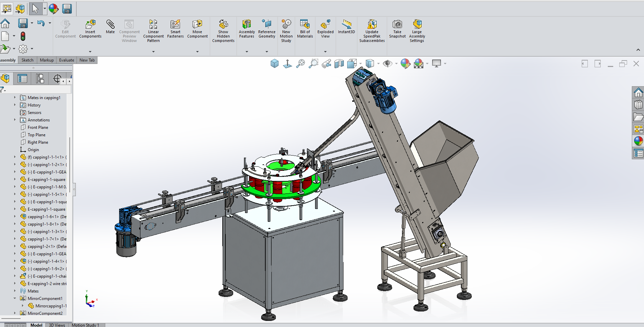Screen dimensions: 644x327
Task: Collapse the MirrorComponent1 node
Action: click(15, 298)
